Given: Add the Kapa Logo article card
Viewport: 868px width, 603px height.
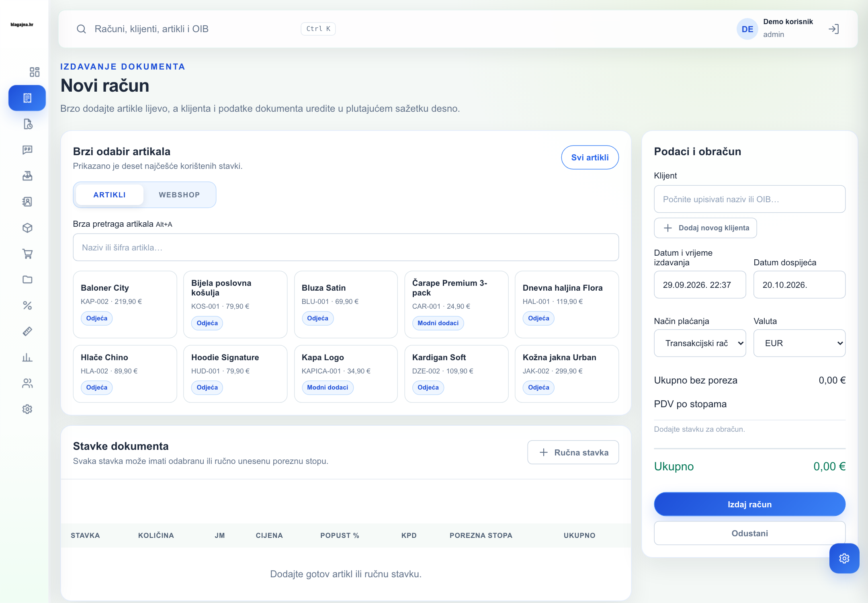Looking at the screenshot, I should point(346,374).
